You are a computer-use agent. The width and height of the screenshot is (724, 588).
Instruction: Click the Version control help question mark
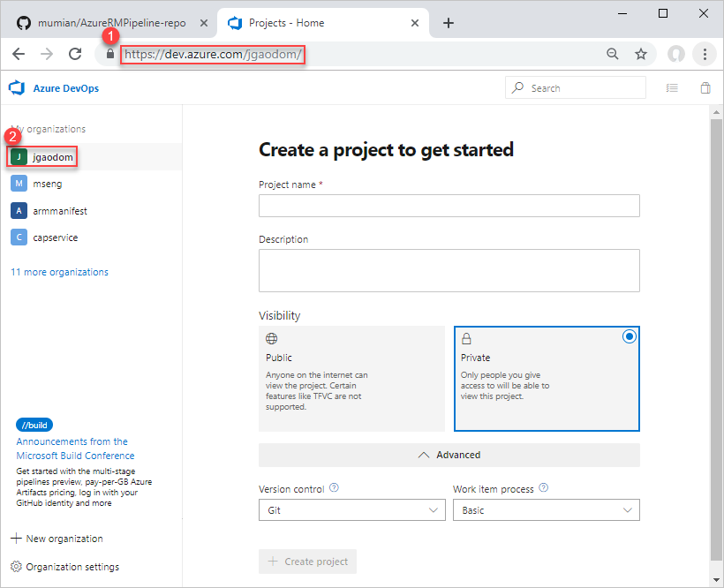(334, 487)
